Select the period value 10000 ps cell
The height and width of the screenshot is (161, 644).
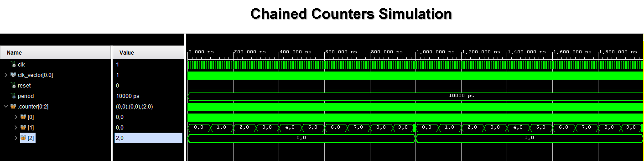tap(127, 96)
